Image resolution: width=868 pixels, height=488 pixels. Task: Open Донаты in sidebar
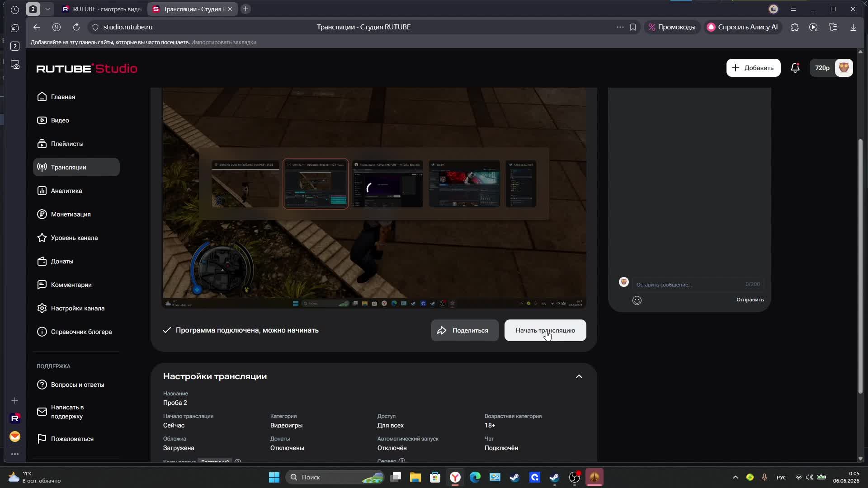pyautogui.click(x=76, y=261)
